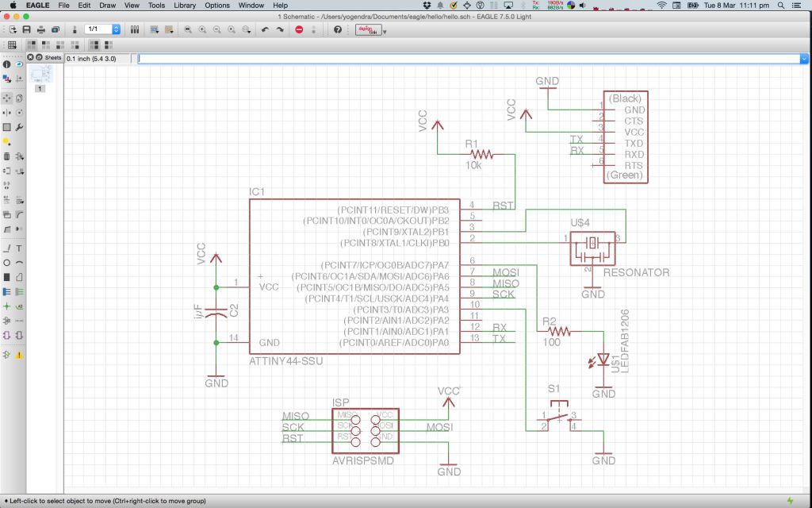The width and height of the screenshot is (812, 508).
Task: Click the Redraw zoom icon
Action: [x=232, y=29]
